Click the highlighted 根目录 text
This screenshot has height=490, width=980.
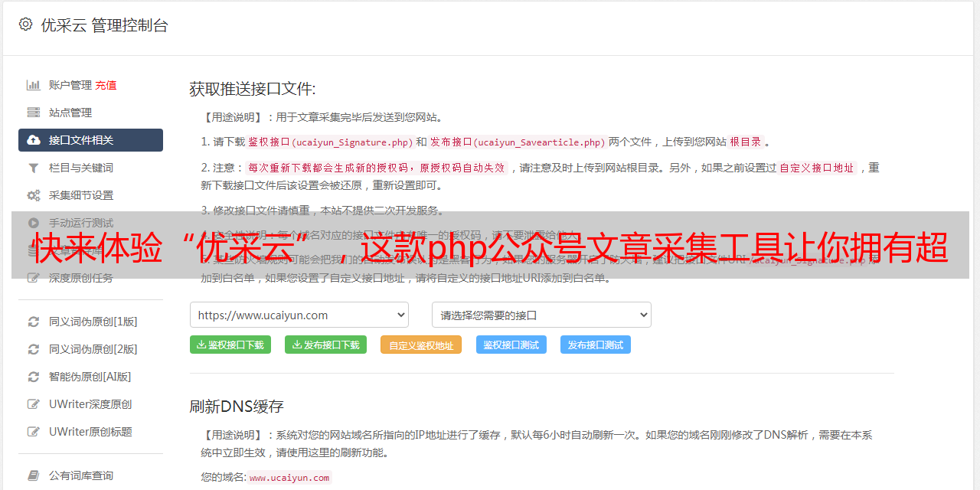(746, 142)
